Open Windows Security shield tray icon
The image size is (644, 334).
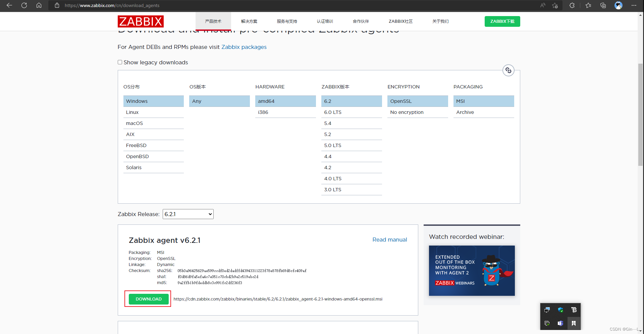click(x=560, y=310)
